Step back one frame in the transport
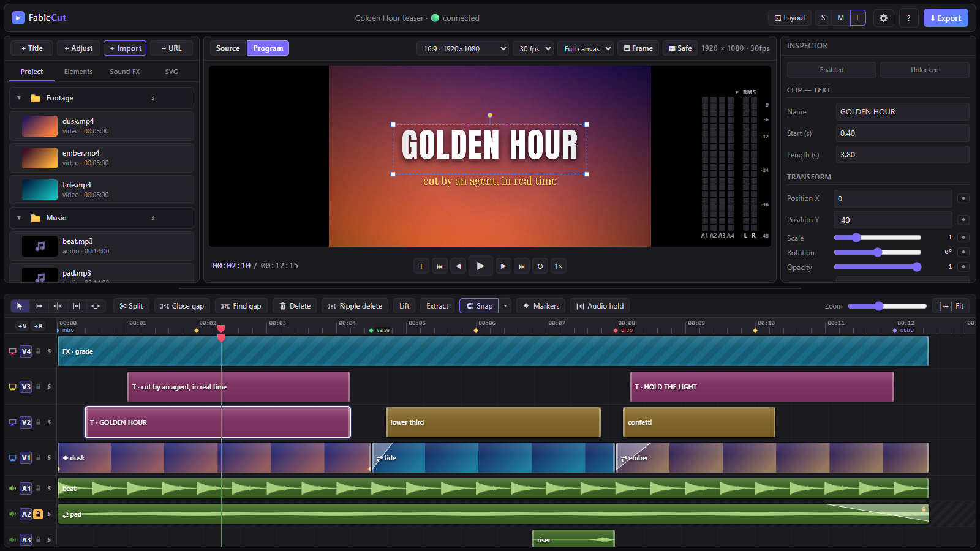The height and width of the screenshot is (551, 980). [458, 266]
